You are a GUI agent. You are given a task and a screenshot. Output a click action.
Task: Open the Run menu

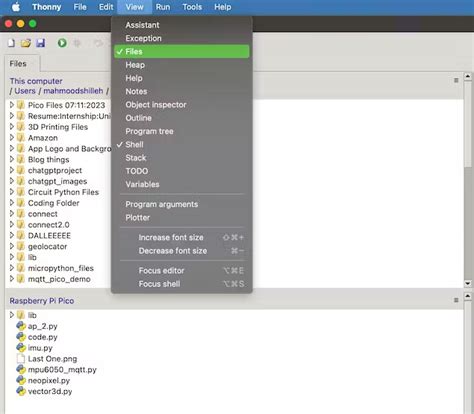[x=163, y=7]
